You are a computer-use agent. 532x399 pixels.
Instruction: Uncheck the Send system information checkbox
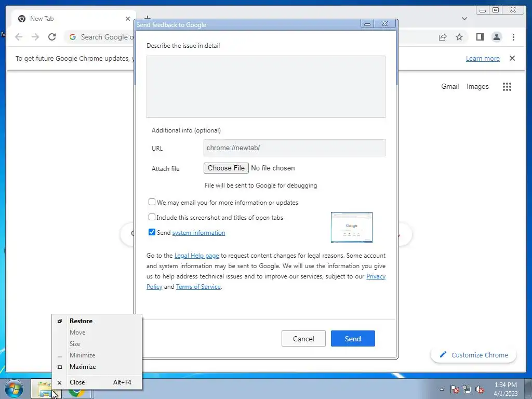[152, 232]
